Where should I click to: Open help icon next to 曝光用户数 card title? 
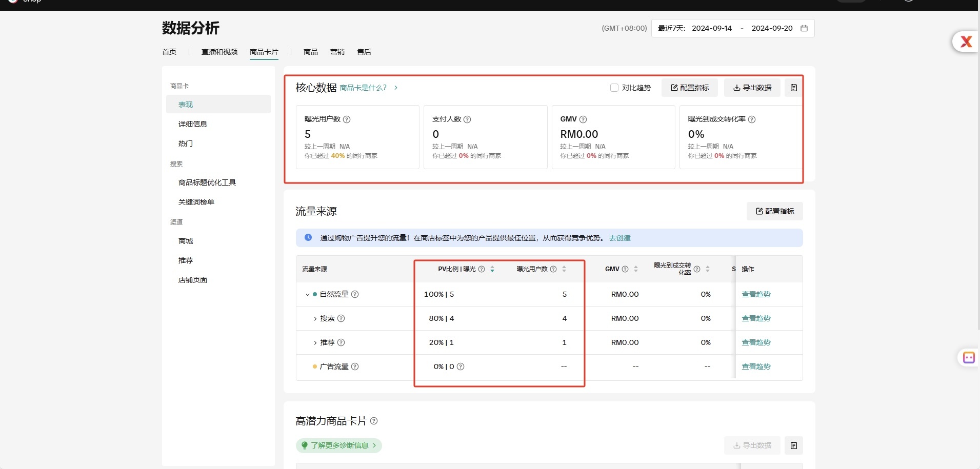tap(347, 119)
